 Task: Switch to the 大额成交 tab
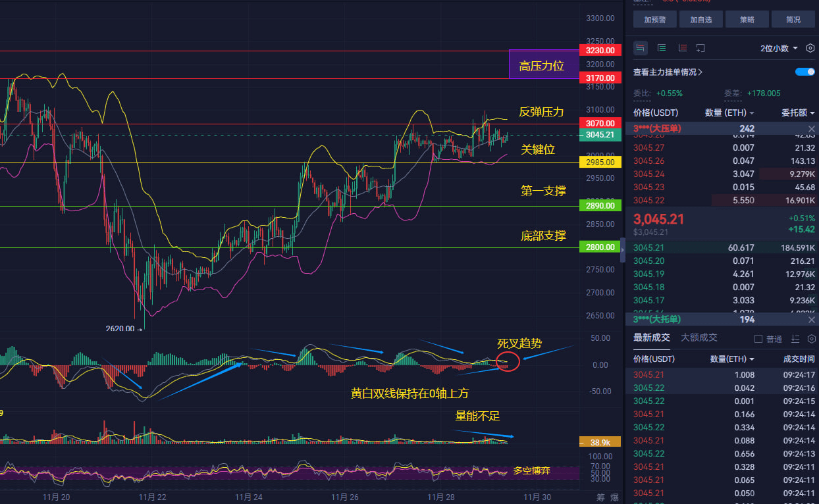[x=699, y=338]
